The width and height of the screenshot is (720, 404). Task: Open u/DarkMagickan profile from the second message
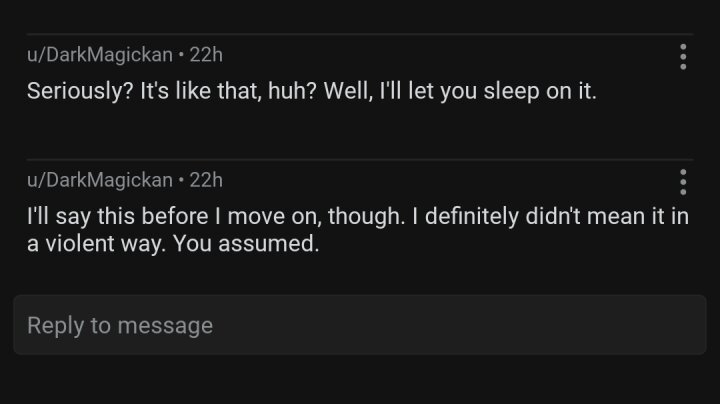click(x=99, y=180)
